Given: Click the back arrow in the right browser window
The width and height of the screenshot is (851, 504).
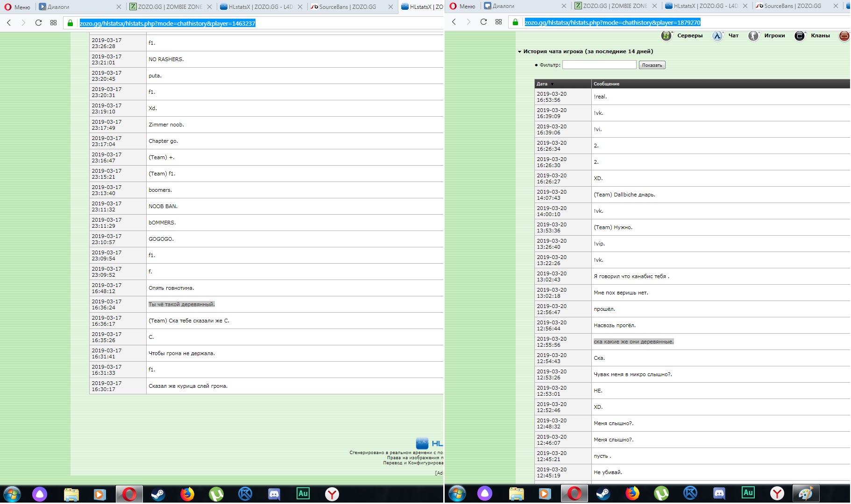Looking at the screenshot, I should pyautogui.click(x=454, y=22).
